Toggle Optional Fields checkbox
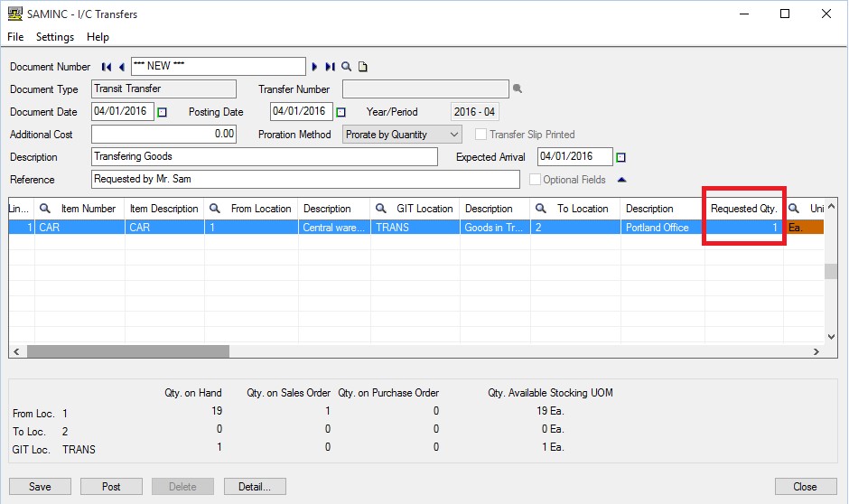849x504 pixels. pos(535,179)
